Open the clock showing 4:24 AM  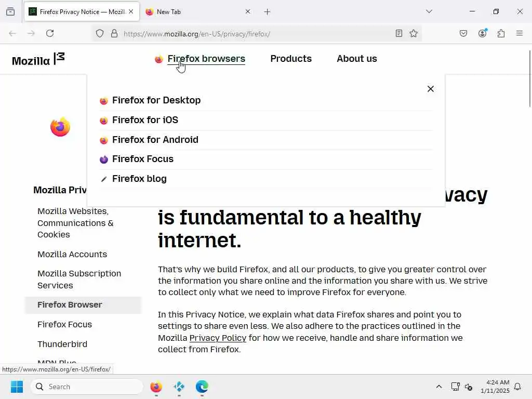pos(495,387)
